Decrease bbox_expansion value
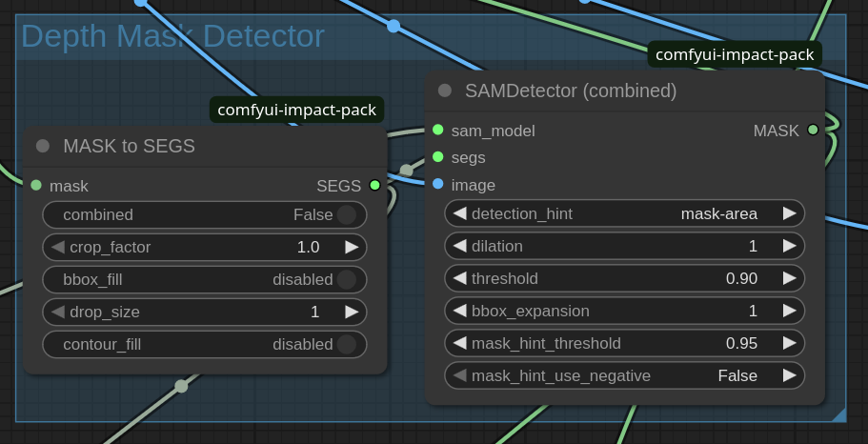Screen dimensions: 868x444 coord(459,312)
